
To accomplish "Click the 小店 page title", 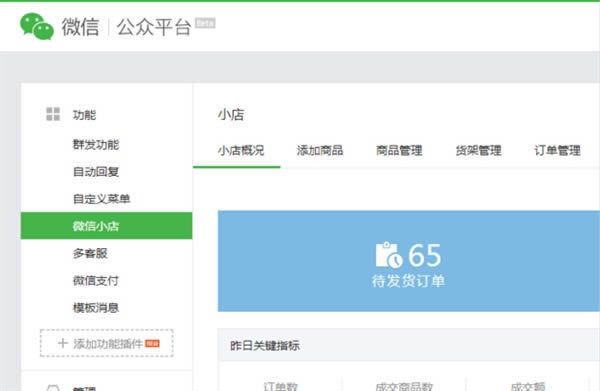I will (231, 114).
